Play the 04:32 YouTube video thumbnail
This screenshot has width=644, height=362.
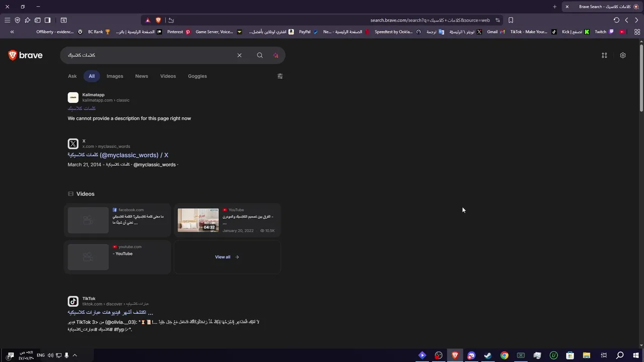click(x=198, y=220)
